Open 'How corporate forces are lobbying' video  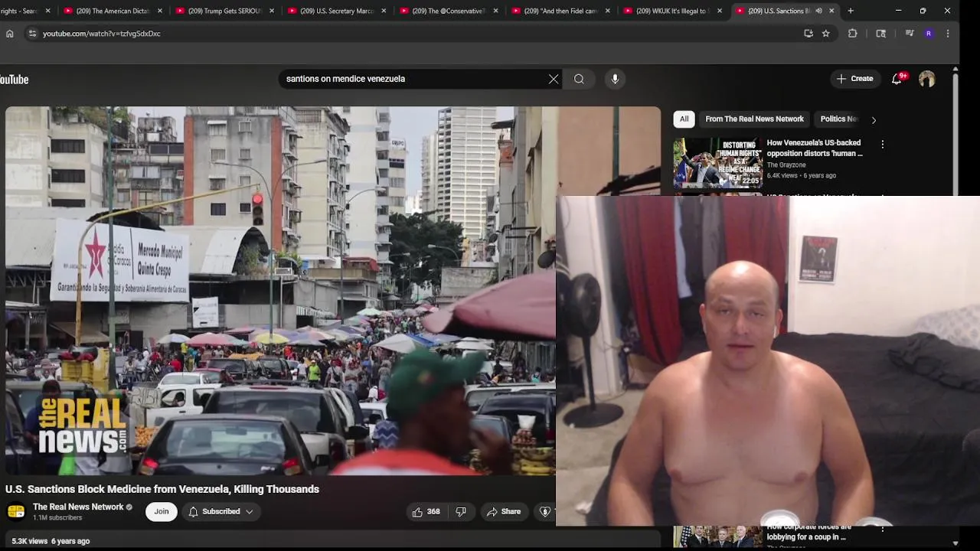pyautogui.click(x=808, y=532)
